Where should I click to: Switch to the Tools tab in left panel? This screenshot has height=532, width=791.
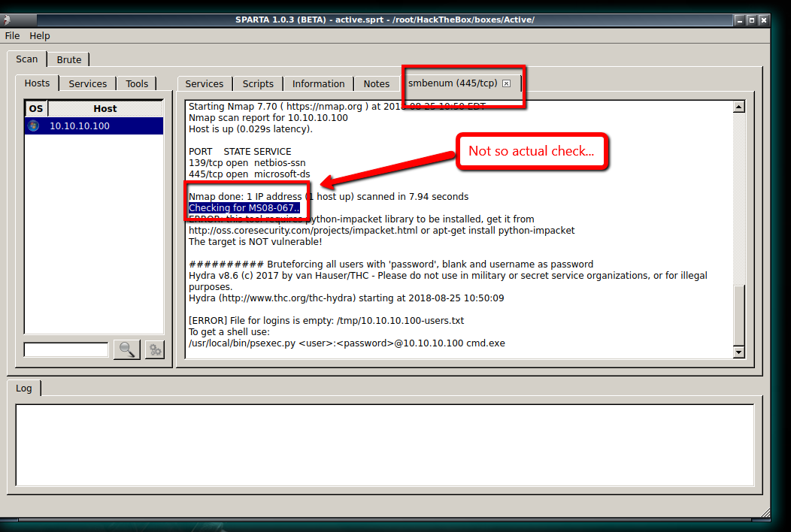(x=137, y=83)
